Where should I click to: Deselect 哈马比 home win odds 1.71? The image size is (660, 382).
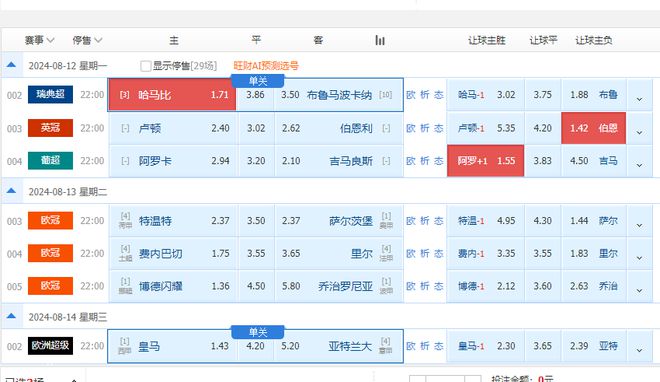point(172,95)
